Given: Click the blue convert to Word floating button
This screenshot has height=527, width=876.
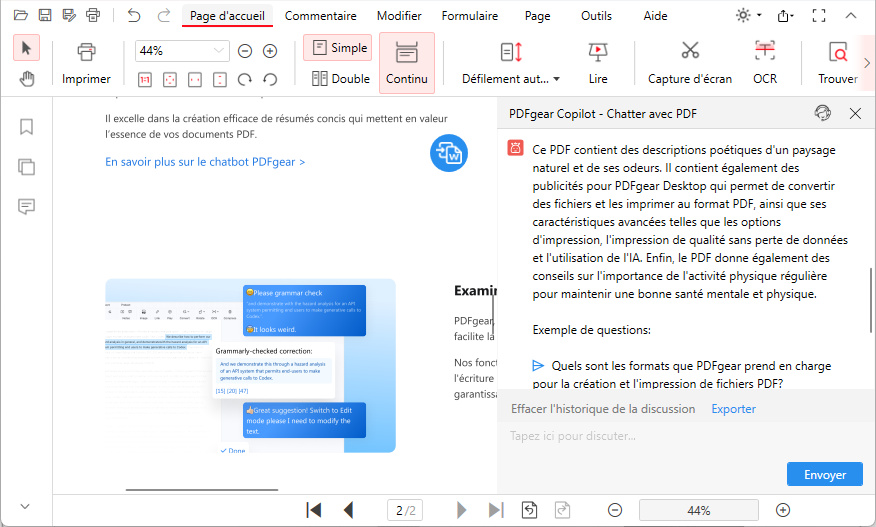Looking at the screenshot, I should tap(449, 153).
